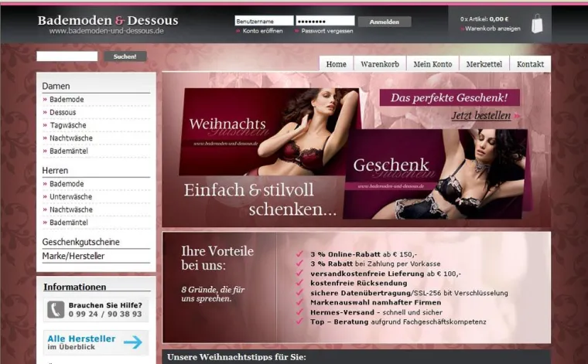Open the Damen category heading
Image resolution: width=588 pixels, height=364 pixels.
tap(56, 86)
